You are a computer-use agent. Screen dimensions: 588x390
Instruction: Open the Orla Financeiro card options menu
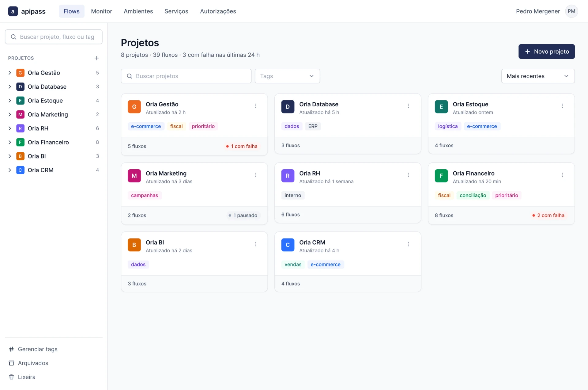(562, 175)
